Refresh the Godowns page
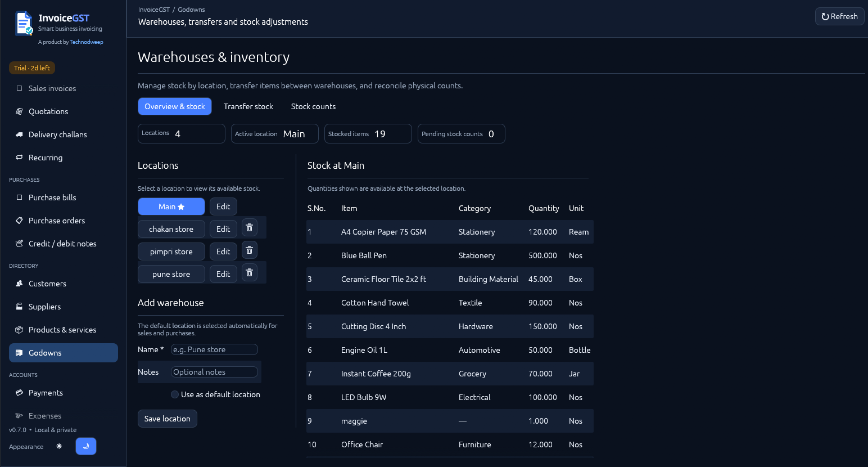The height and width of the screenshot is (467, 868). coord(840,16)
